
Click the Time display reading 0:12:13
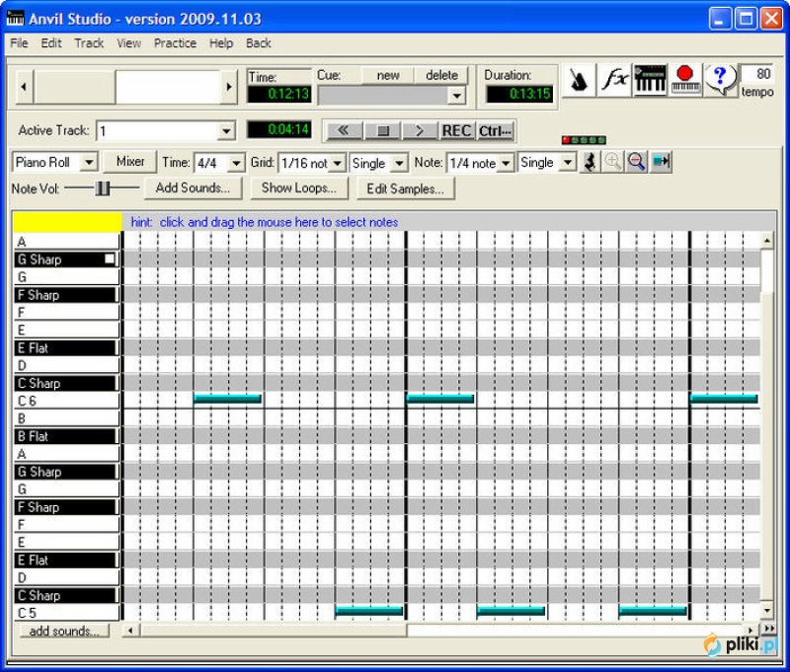tap(279, 94)
